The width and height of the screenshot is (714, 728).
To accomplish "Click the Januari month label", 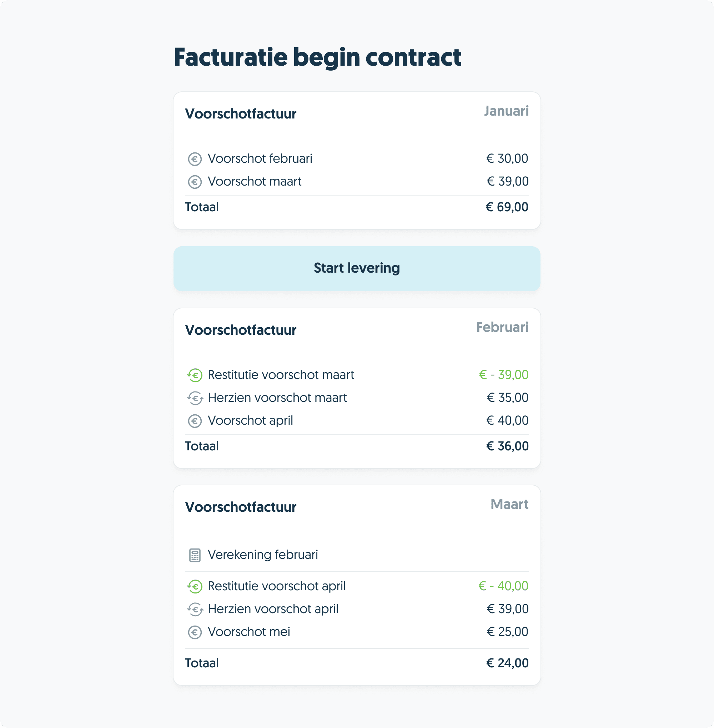I will click(506, 111).
